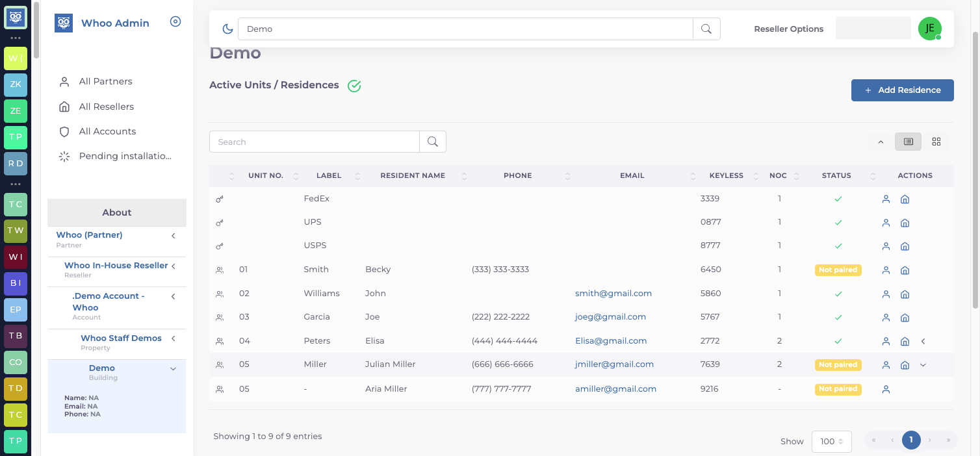
Task: Open resident icon for Smith row
Action: pyautogui.click(x=885, y=270)
